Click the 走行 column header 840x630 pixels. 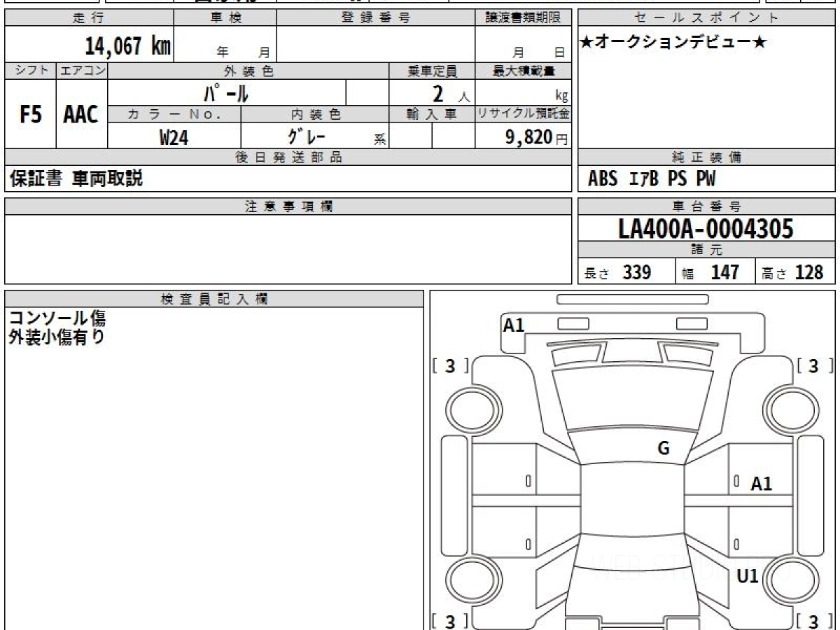coord(88,18)
